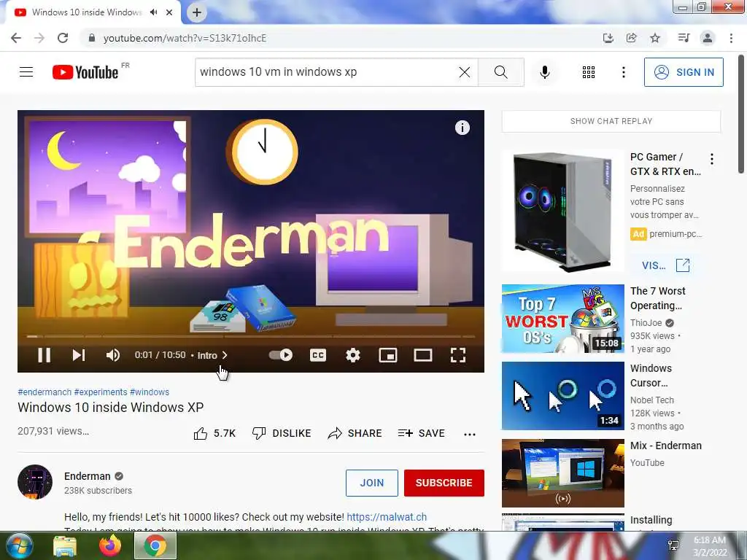Open YouTube header settings dots

point(623,72)
